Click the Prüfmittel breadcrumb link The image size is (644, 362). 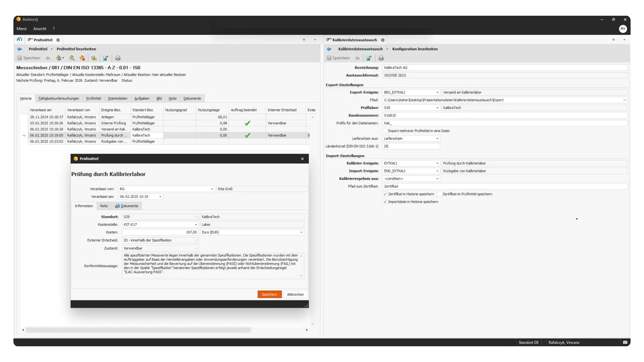pos(38,49)
